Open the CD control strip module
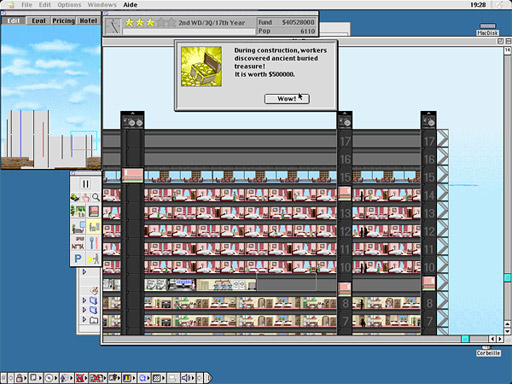Screen dimensions: 512x384 (x=50, y=378)
